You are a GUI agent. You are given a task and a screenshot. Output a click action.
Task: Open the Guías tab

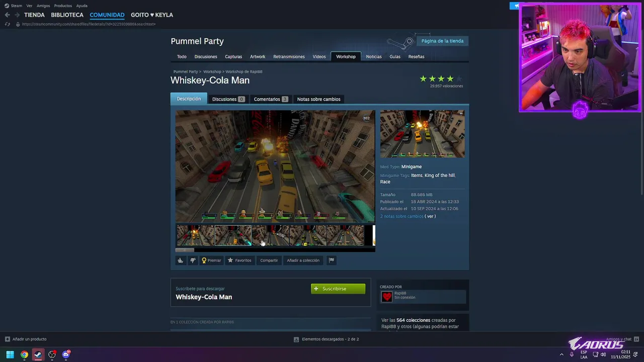tap(395, 57)
